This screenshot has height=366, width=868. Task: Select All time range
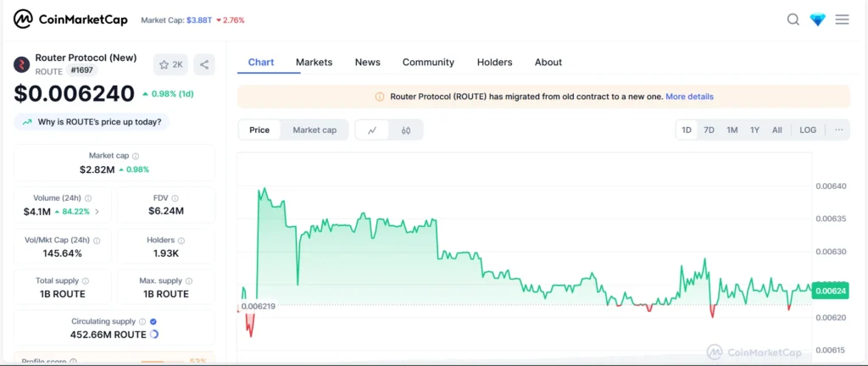pos(776,130)
